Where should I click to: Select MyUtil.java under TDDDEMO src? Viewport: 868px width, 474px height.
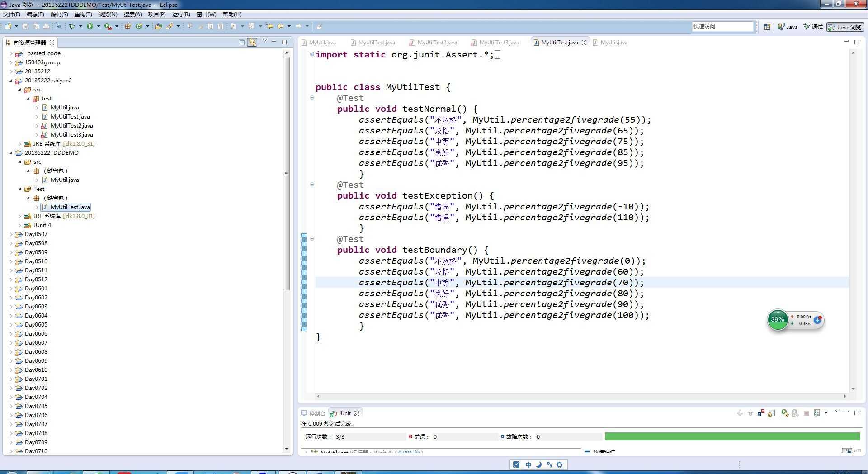point(60,180)
